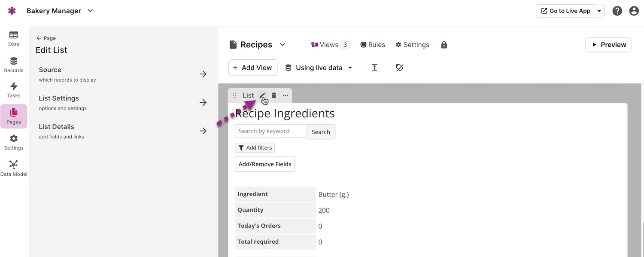This screenshot has width=644, height=257.
Task: Expand the Bakery Manager app dropdown
Action: (x=90, y=11)
